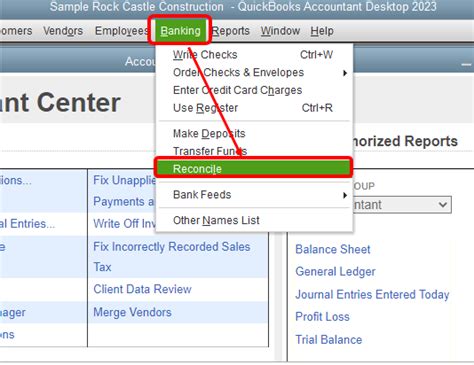Image resolution: width=474 pixels, height=365 pixels.
Task: Click the Merge Vendors tool link
Action: click(132, 312)
